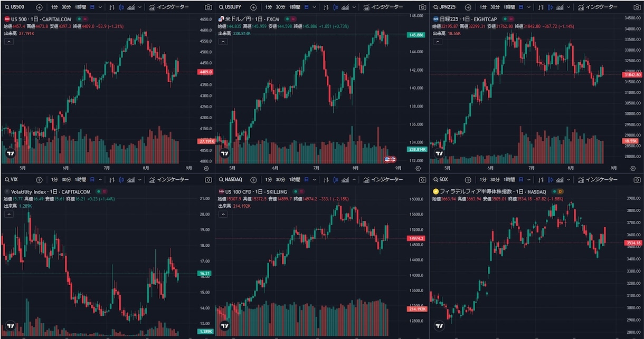Collapse the legend on 日経225 chart
This screenshot has height=339, width=644.
coord(438,42)
